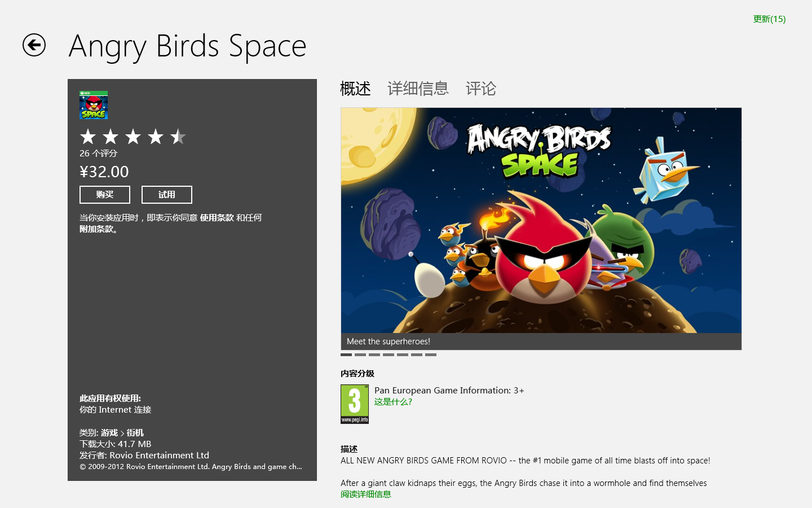Screen dimensions: 812x508
Task: Click the Angry Birds Space app icon
Action: 94,105
